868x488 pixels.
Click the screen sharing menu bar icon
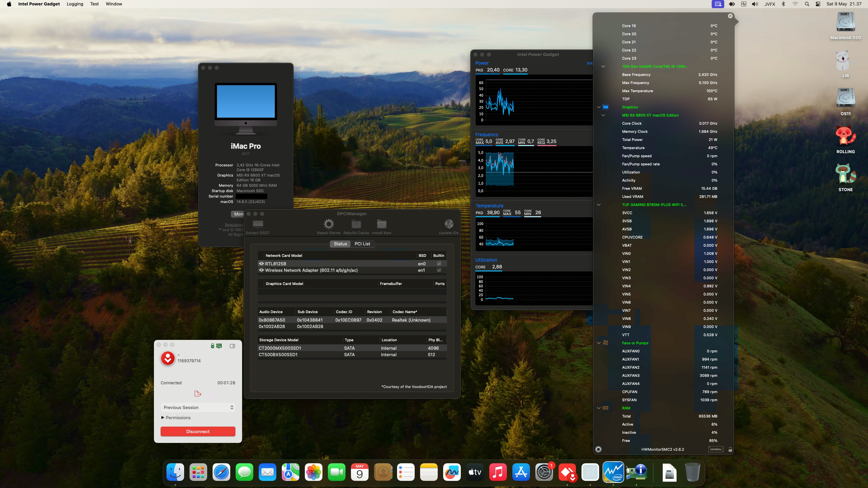tap(718, 4)
